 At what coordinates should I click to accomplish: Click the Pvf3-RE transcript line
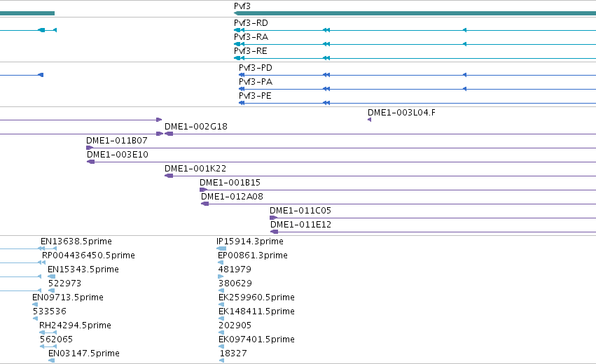click(x=415, y=58)
